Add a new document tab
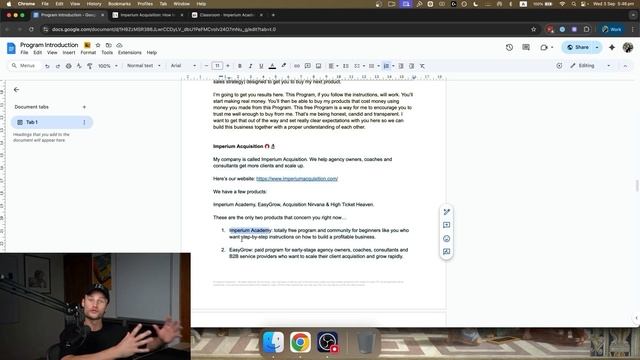This screenshot has height=360, width=640. (x=84, y=107)
